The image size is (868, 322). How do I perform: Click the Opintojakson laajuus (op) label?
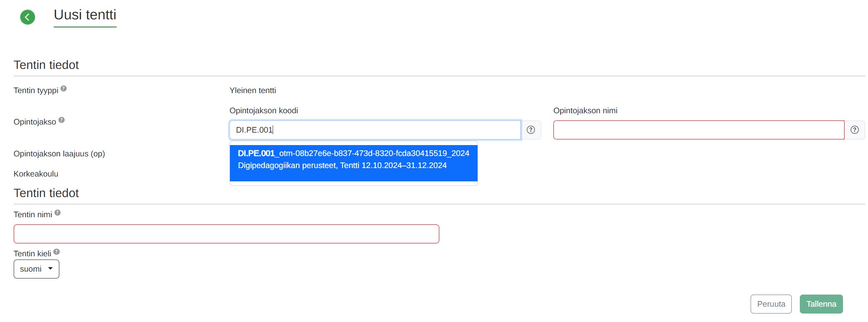[59, 154]
